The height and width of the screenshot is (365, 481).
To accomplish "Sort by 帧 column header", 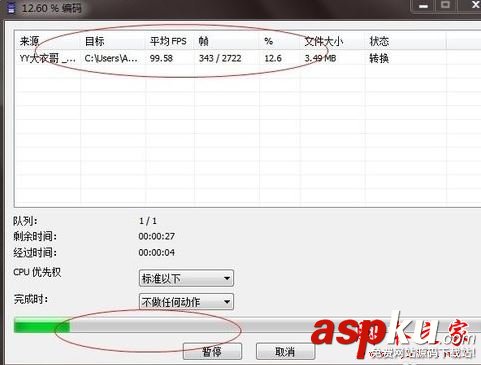I will [227, 41].
